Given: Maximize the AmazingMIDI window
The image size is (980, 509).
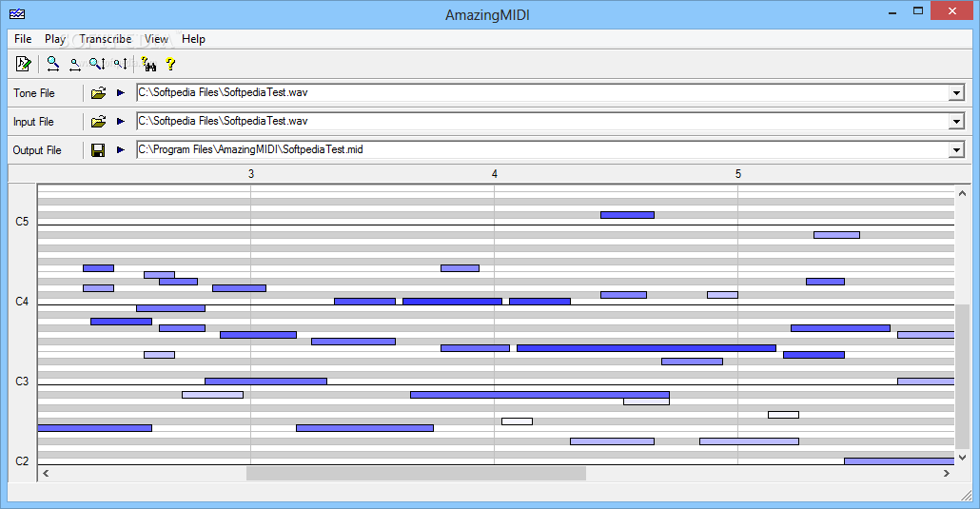Looking at the screenshot, I should (918, 11).
